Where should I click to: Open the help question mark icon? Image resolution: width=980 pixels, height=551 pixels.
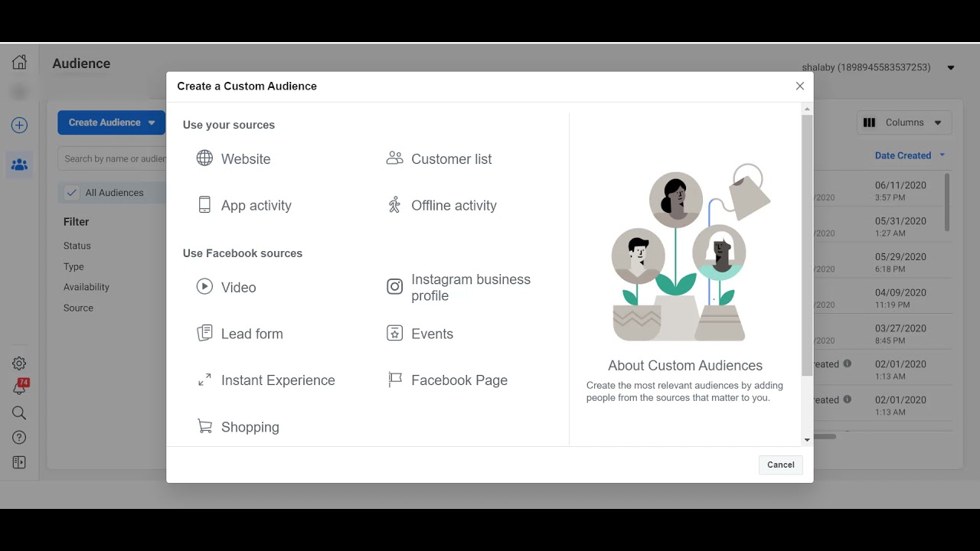click(x=19, y=438)
